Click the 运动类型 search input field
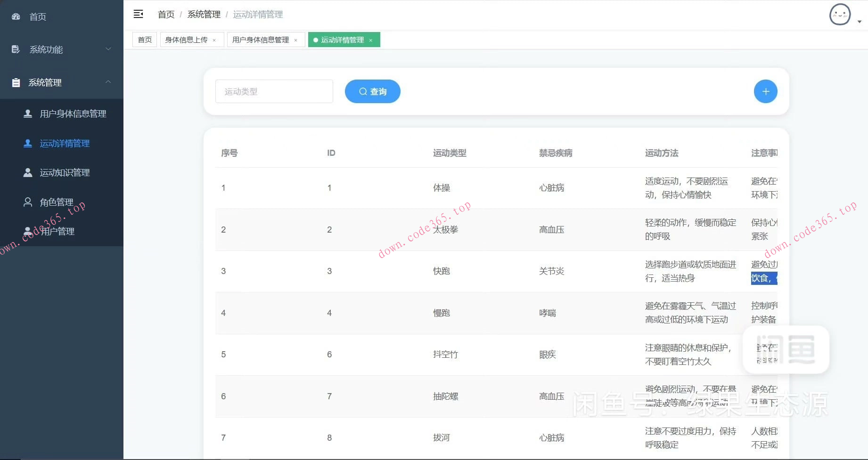Image resolution: width=868 pixels, height=460 pixels. pyautogui.click(x=274, y=91)
